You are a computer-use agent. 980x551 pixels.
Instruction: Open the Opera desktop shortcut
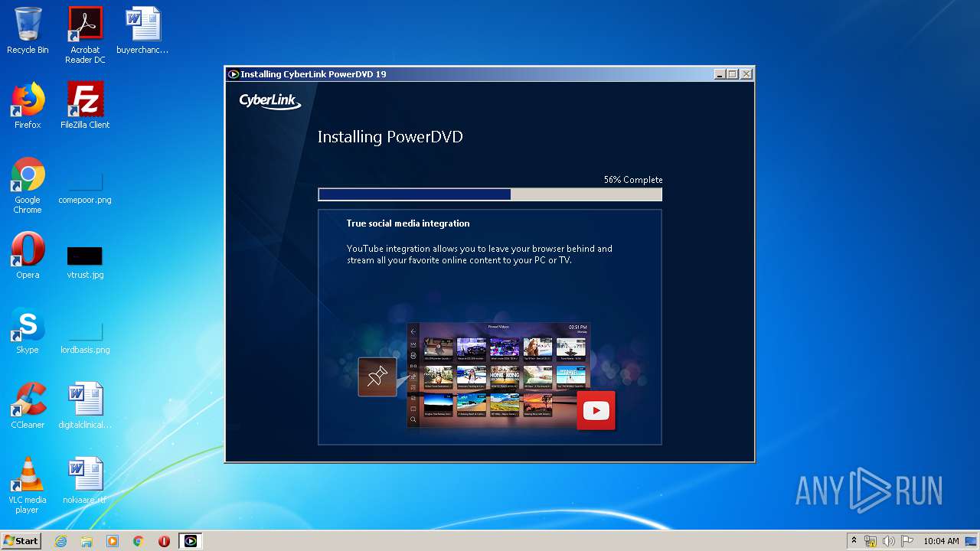point(28,256)
